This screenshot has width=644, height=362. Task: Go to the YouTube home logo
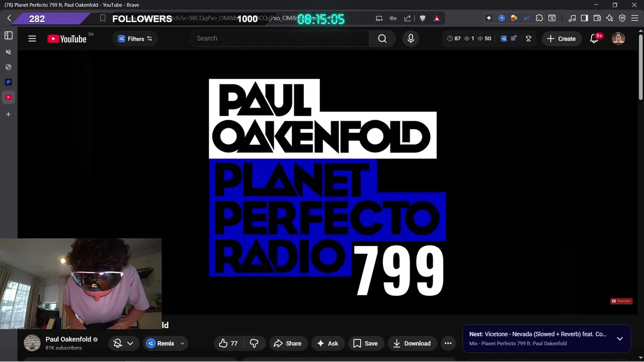click(67, 39)
